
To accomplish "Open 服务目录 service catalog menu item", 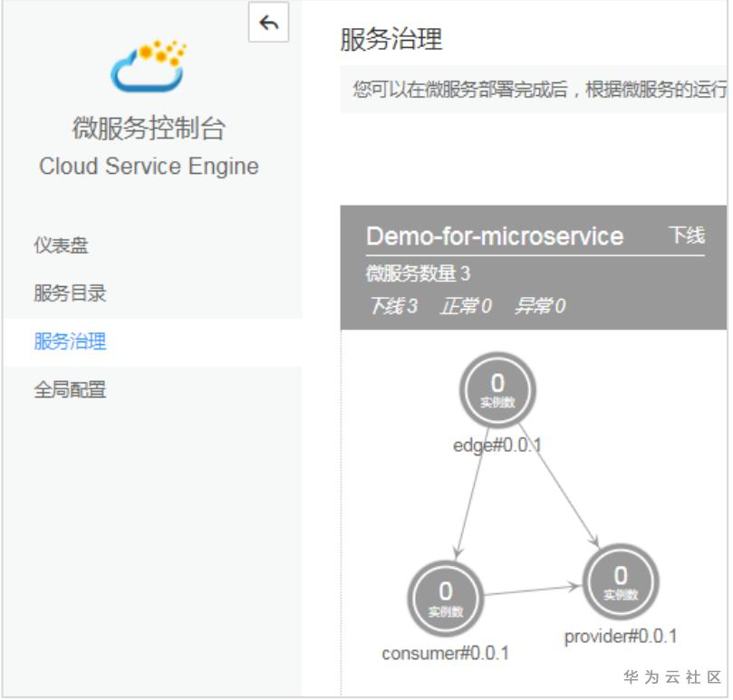I will pos(71,293).
